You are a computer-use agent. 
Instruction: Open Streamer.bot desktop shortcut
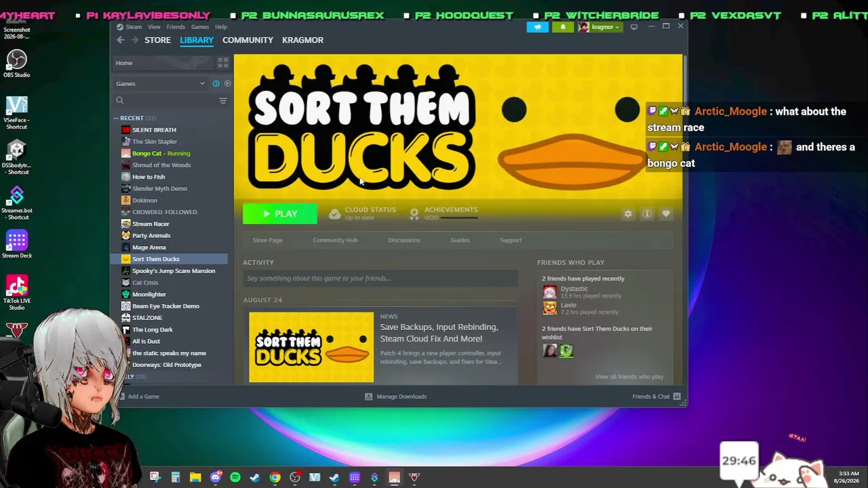[x=17, y=203]
